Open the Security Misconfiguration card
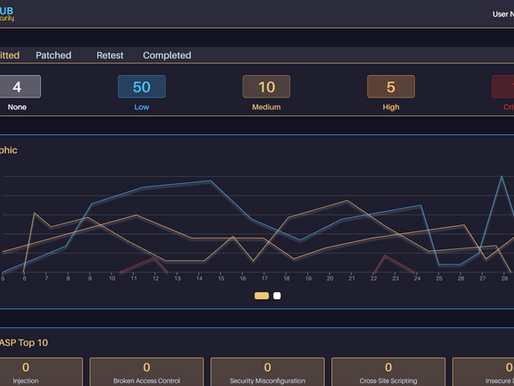This screenshot has height=386, width=514. tap(267, 372)
